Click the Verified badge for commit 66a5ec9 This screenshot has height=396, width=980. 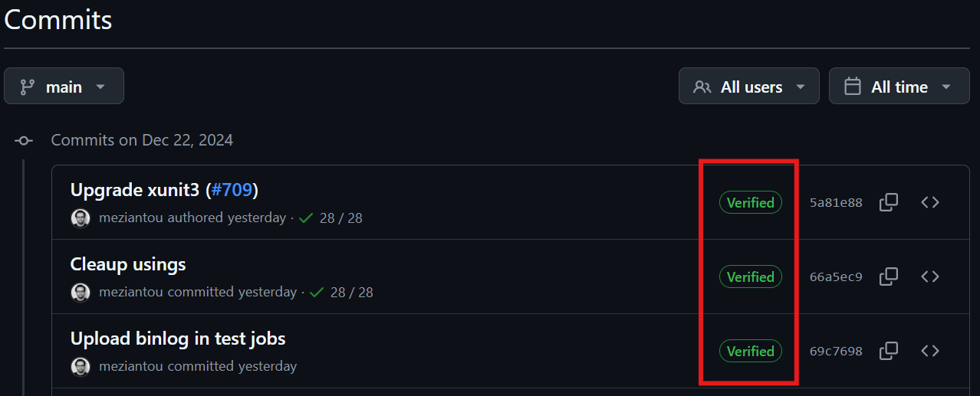pyautogui.click(x=750, y=277)
